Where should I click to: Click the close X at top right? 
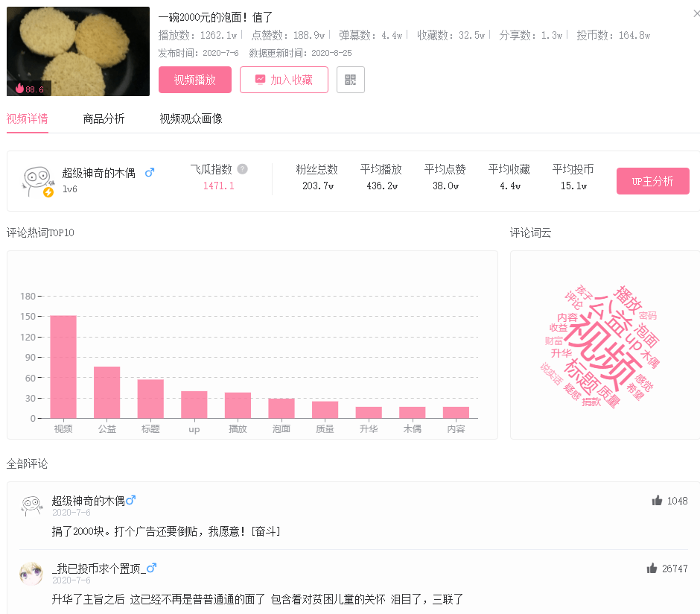tap(696, 13)
